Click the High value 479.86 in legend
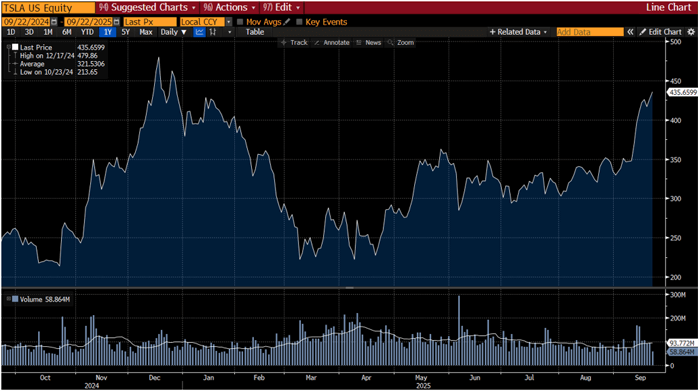This screenshot has height=392, width=700. (x=87, y=56)
